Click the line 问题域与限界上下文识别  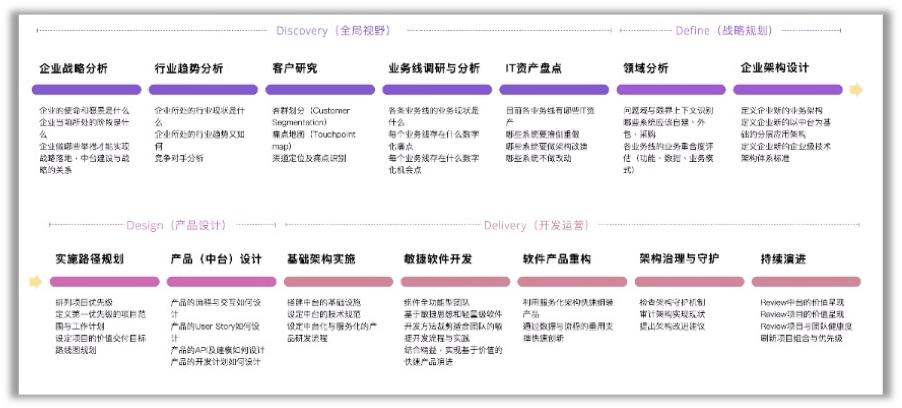pyautogui.click(x=668, y=110)
